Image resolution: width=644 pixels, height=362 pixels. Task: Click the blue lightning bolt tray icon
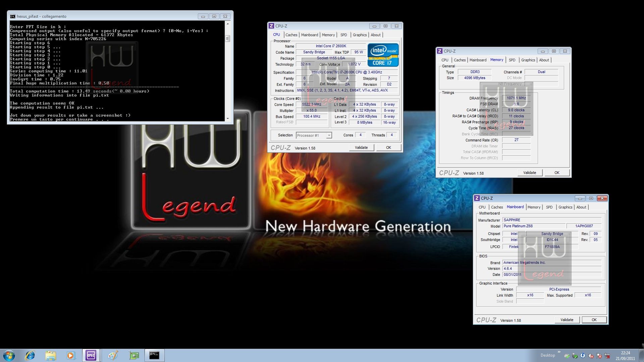coord(583,356)
